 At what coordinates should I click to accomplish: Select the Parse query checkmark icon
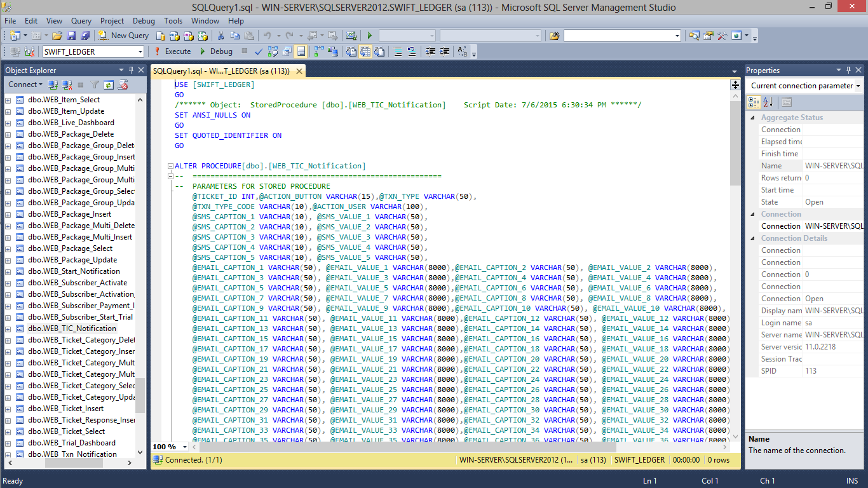coord(258,51)
